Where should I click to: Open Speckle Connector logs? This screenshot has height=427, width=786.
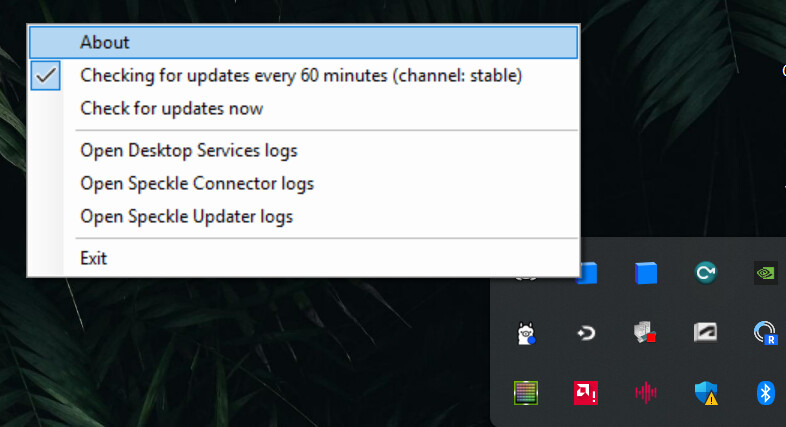click(303, 183)
